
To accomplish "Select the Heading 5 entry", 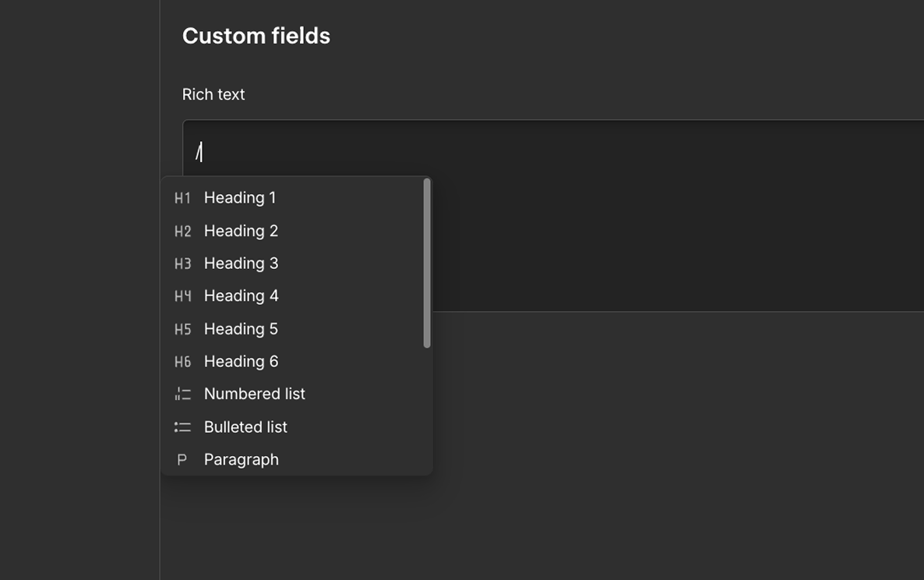I will [296, 329].
